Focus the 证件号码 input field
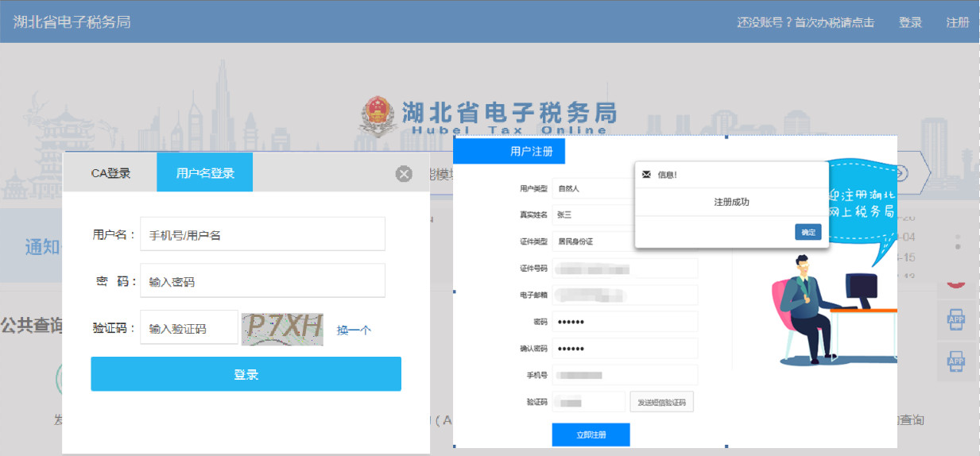980x456 pixels. pos(625,269)
